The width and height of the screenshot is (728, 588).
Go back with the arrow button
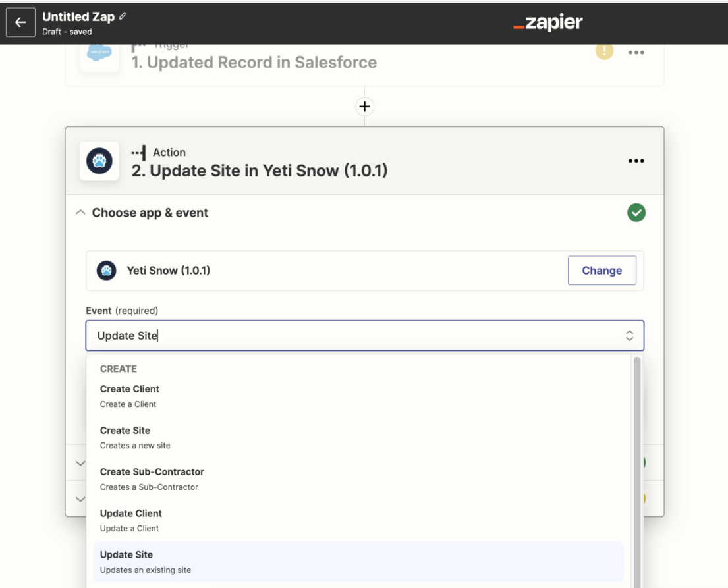point(20,22)
